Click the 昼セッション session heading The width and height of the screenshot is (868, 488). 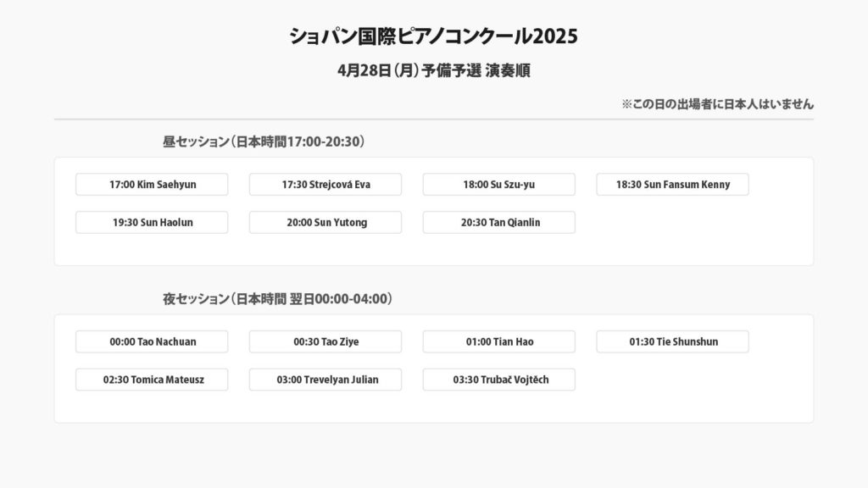pyautogui.click(x=264, y=141)
